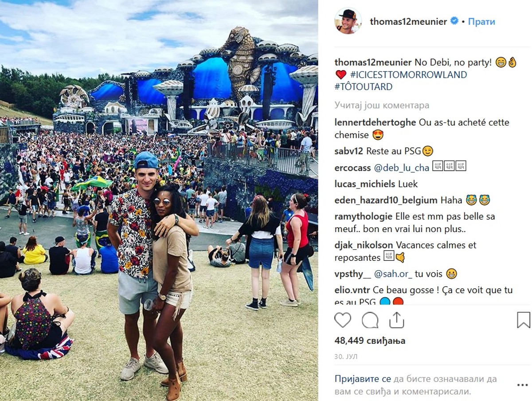Like the post with the heart icon
Image resolution: width=532 pixels, height=401 pixels.
pos(343,320)
